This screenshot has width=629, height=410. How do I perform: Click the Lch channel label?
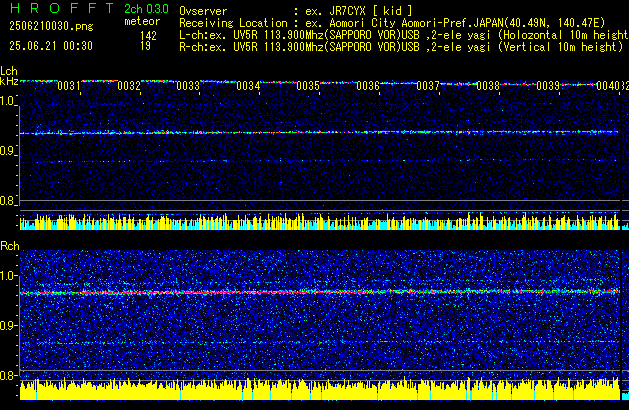pos(9,71)
